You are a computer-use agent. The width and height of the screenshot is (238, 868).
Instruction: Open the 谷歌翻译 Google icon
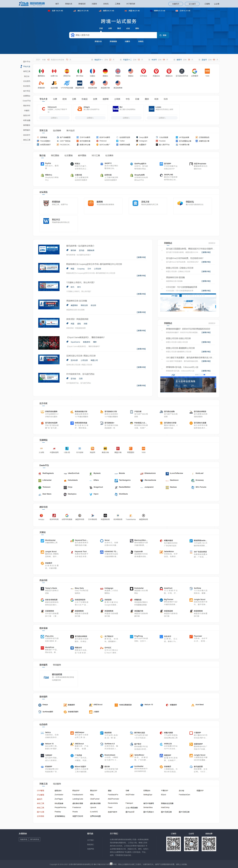tap(195, 71)
